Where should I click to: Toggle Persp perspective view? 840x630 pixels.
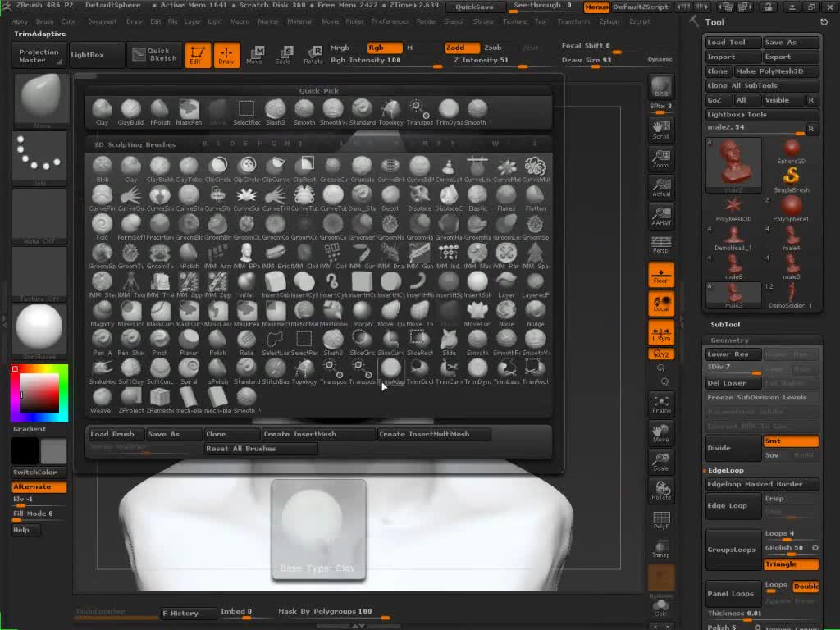click(x=661, y=244)
